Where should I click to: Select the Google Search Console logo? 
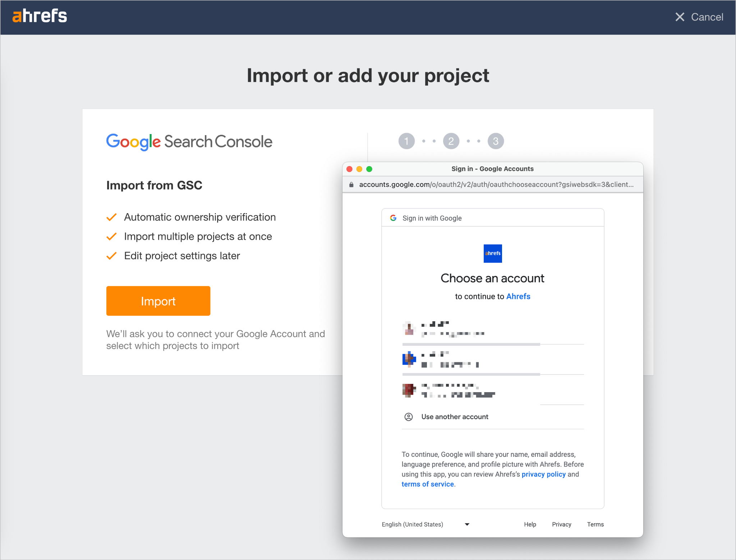click(189, 142)
